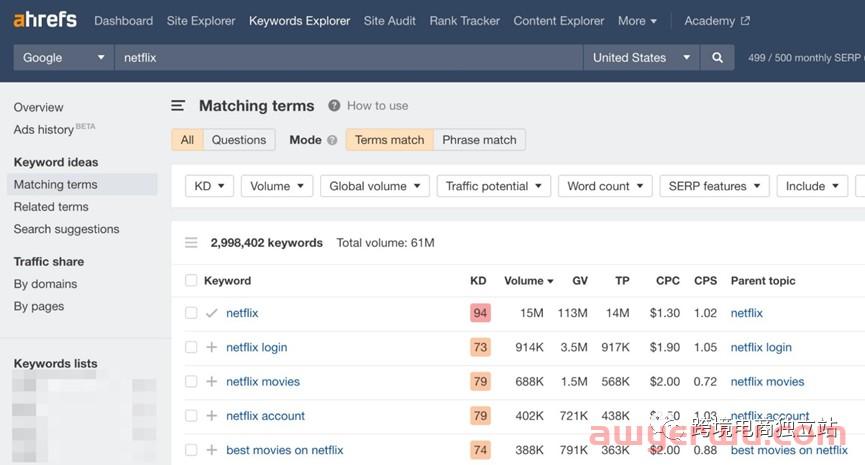The height and width of the screenshot is (465, 865).
Task: Open the Include filter dropdown
Action: point(812,186)
